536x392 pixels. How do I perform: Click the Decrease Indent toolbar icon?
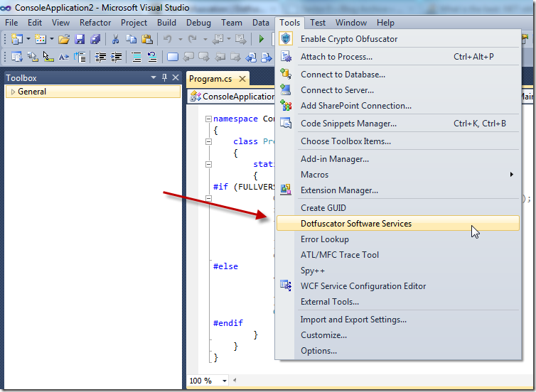click(x=101, y=58)
